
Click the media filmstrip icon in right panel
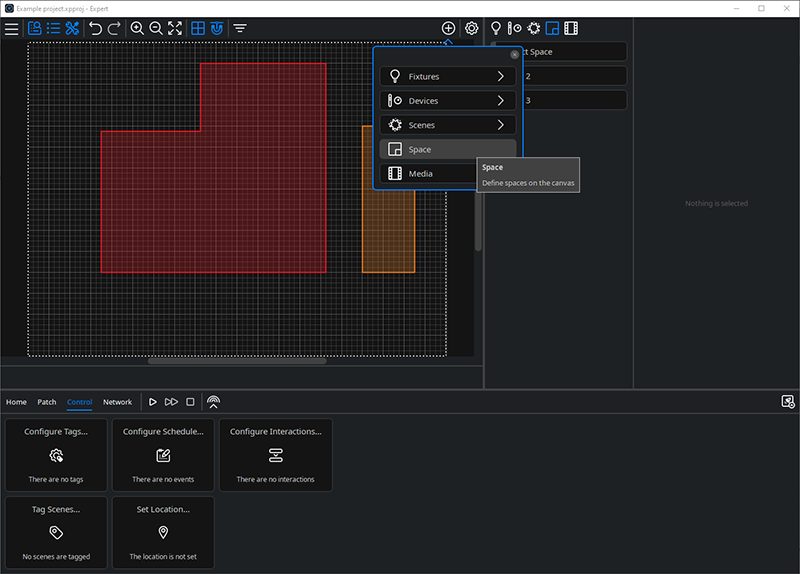point(572,29)
